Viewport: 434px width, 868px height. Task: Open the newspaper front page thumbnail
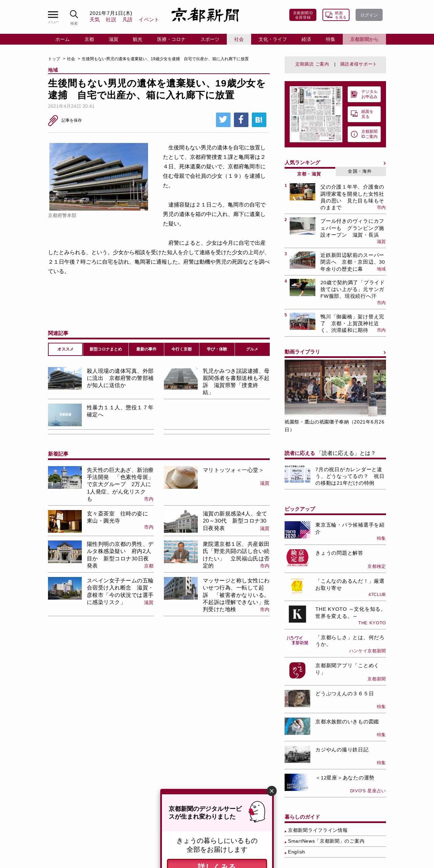click(316, 114)
